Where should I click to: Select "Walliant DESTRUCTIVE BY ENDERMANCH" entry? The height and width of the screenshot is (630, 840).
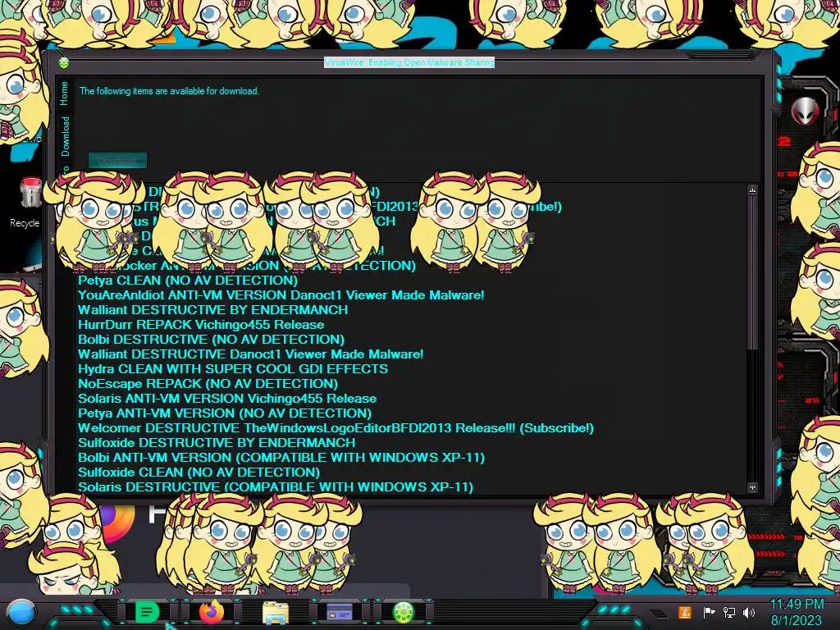212,309
